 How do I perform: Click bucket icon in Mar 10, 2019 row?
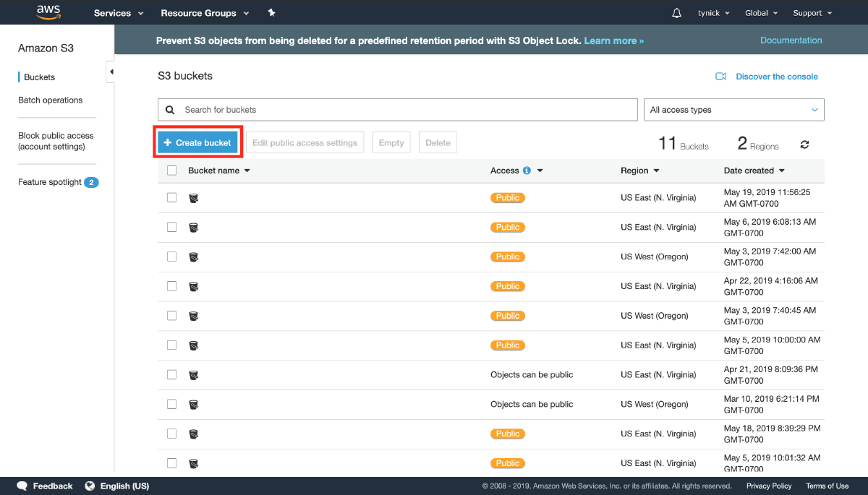coord(193,405)
